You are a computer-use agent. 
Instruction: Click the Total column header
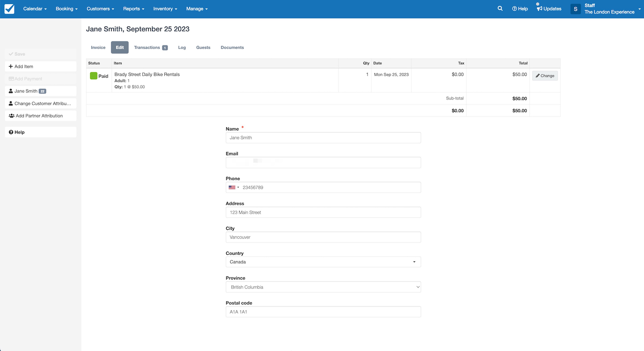pyautogui.click(x=523, y=63)
